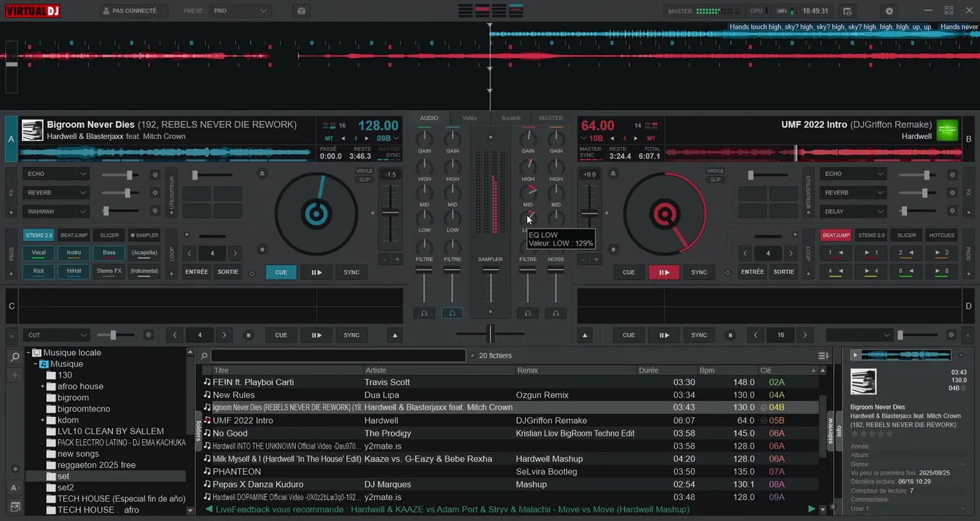Open CUT effect settings gear on deck C
The height and width of the screenshot is (521, 980).
pos(148,335)
